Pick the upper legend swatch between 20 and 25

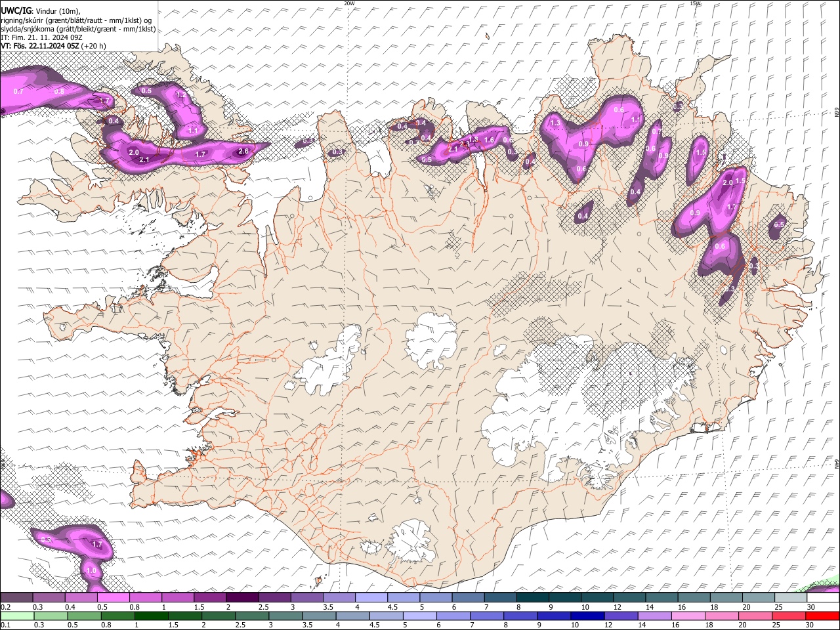click(x=758, y=598)
